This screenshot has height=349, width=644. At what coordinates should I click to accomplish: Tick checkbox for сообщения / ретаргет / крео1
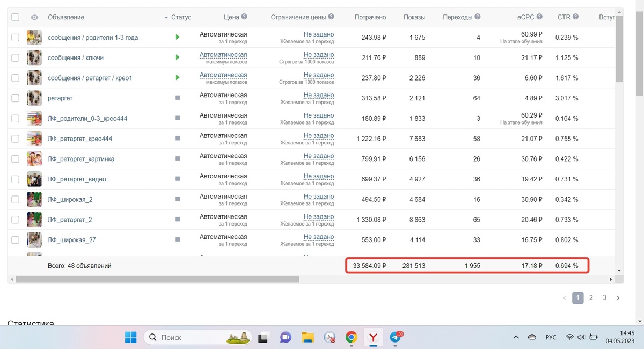(x=15, y=78)
